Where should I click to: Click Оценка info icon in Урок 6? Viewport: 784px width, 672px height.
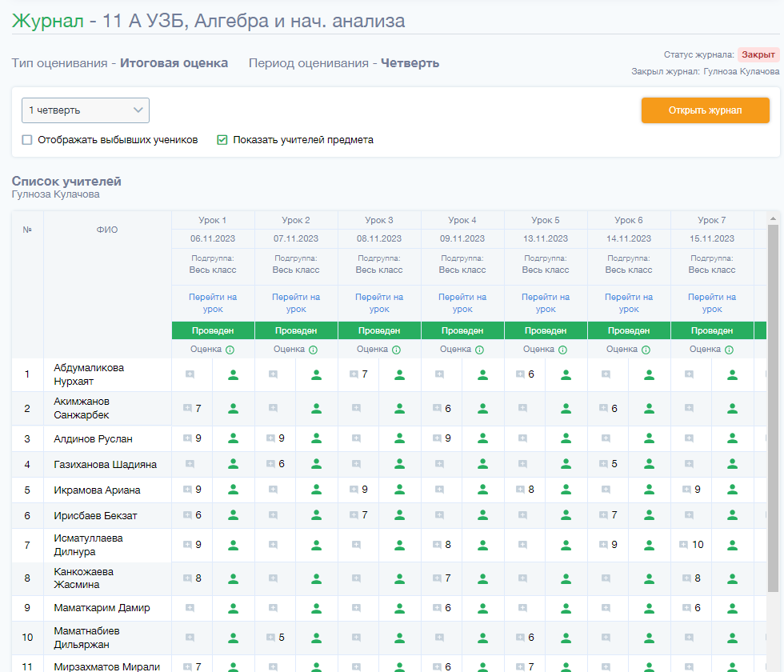(x=646, y=350)
